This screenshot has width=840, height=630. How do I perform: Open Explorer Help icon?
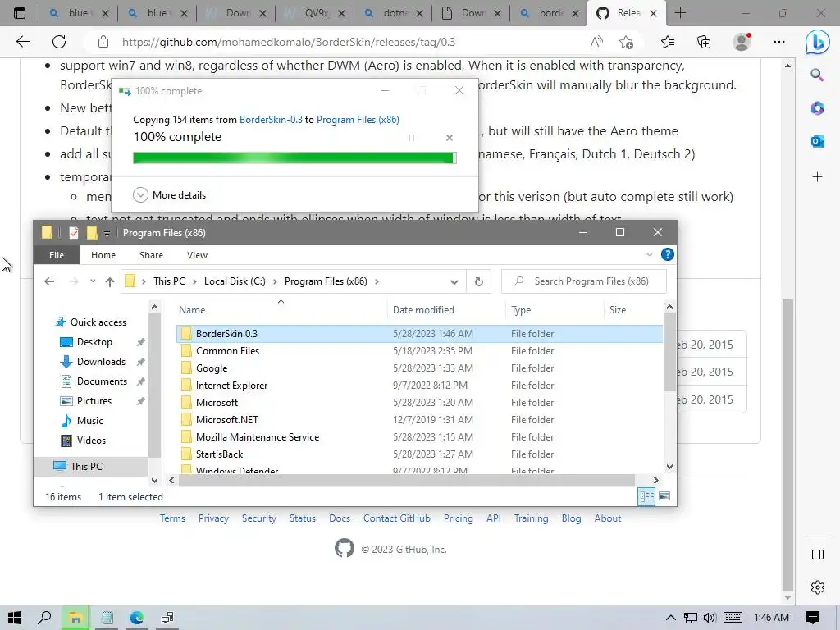668,254
